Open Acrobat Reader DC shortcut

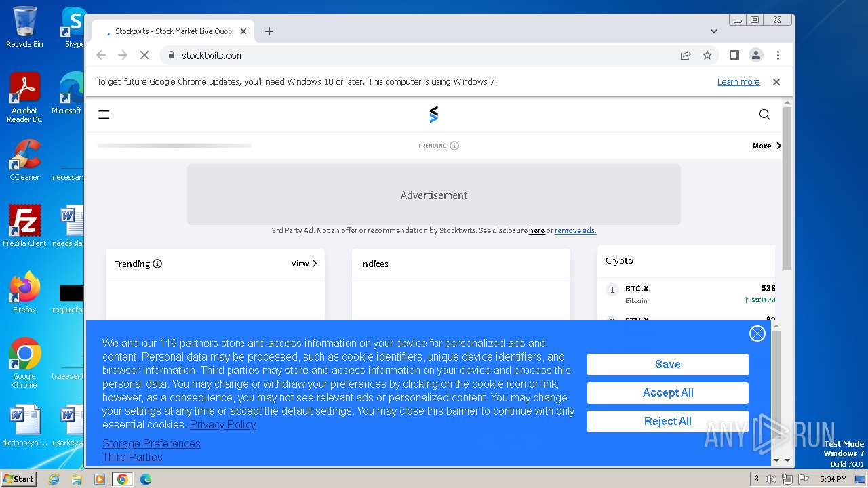click(x=24, y=98)
